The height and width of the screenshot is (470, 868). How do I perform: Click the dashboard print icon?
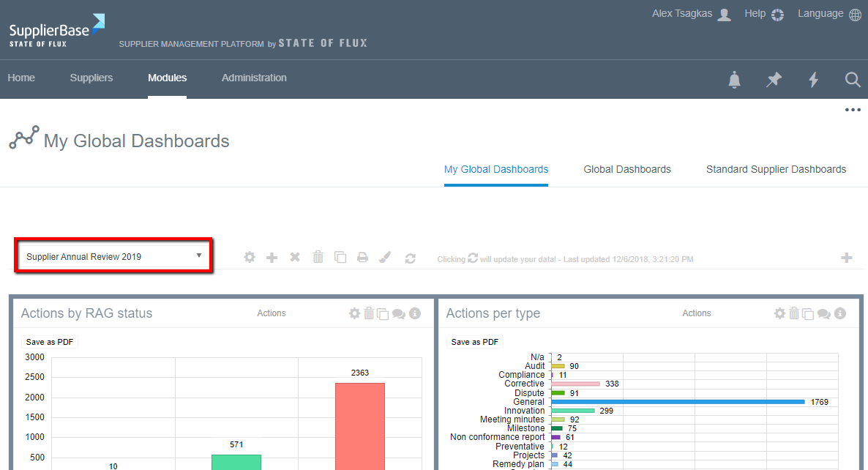(362, 257)
